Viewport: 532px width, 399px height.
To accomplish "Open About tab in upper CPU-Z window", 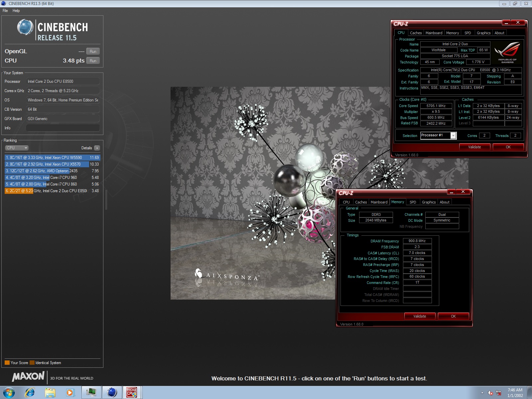I will pyautogui.click(x=499, y=33).
